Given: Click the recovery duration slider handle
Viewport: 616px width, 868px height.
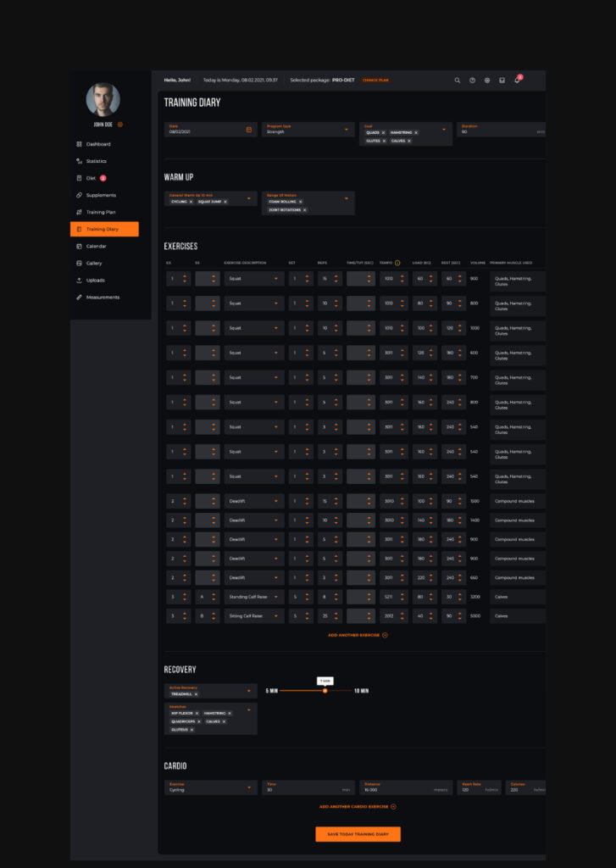Looking at the screenshot, I should click(x=325, y=691).
